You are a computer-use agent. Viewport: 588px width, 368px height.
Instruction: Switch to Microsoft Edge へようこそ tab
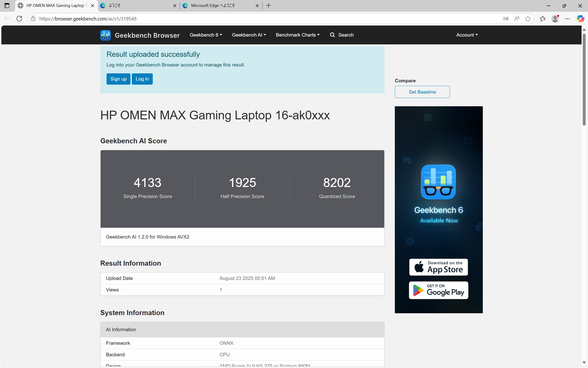pos(221,6)
